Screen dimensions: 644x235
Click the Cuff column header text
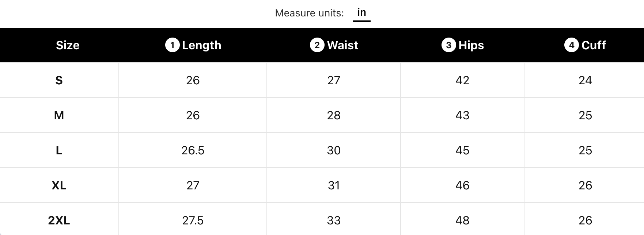point(594,45)
